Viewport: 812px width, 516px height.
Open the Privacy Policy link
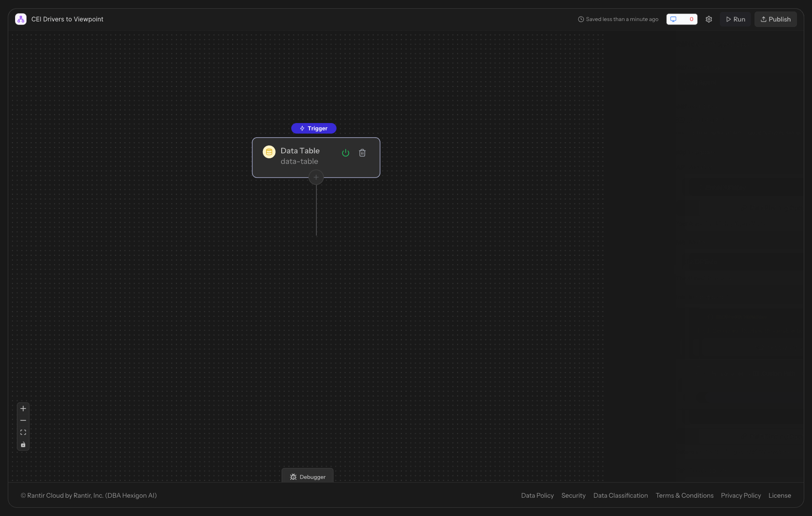(x=741, y=495)
